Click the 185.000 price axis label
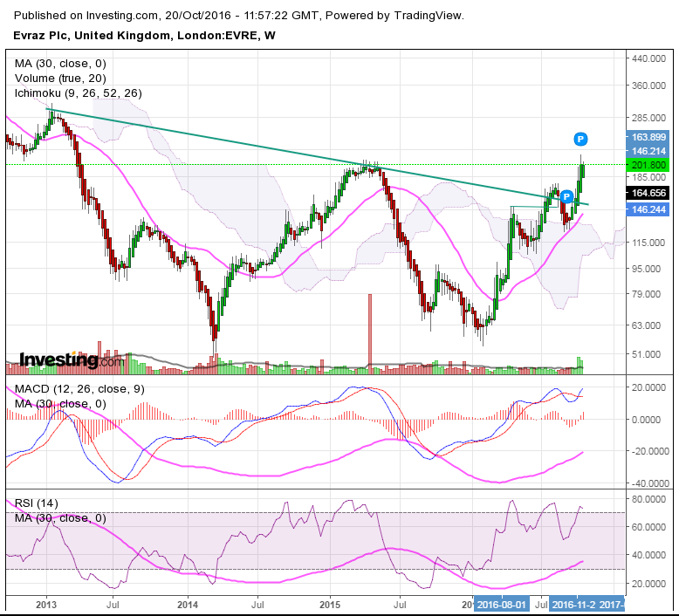 648,177
